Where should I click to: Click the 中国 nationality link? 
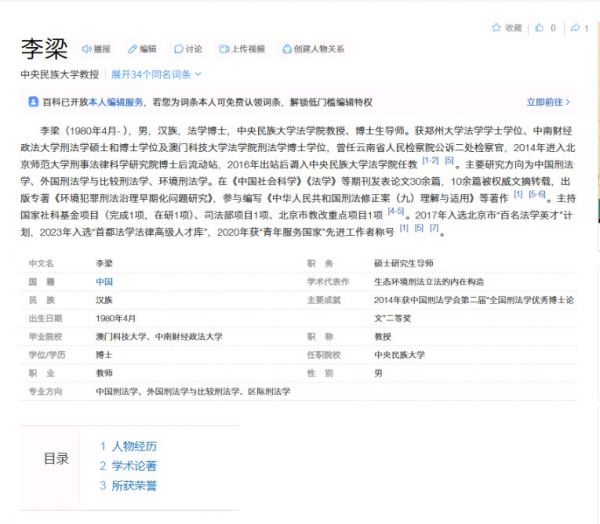104,282
